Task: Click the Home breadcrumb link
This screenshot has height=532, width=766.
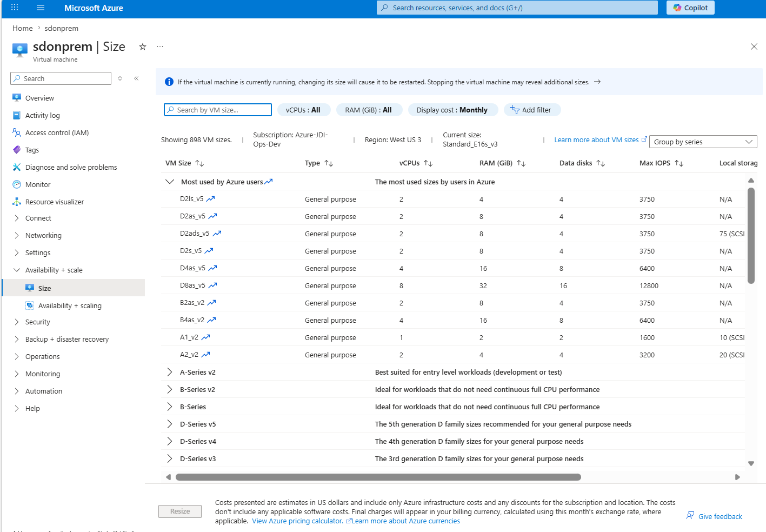Action: [x=23, y=28]
